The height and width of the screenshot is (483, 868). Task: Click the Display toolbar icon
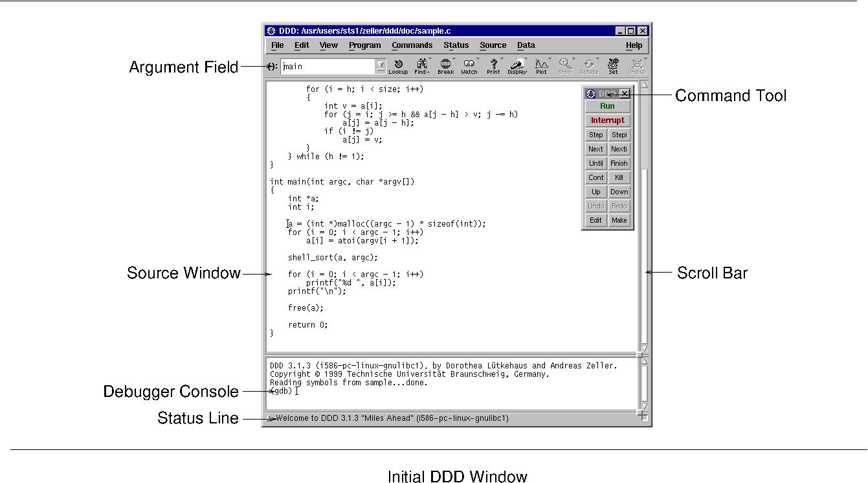[517, 66]
